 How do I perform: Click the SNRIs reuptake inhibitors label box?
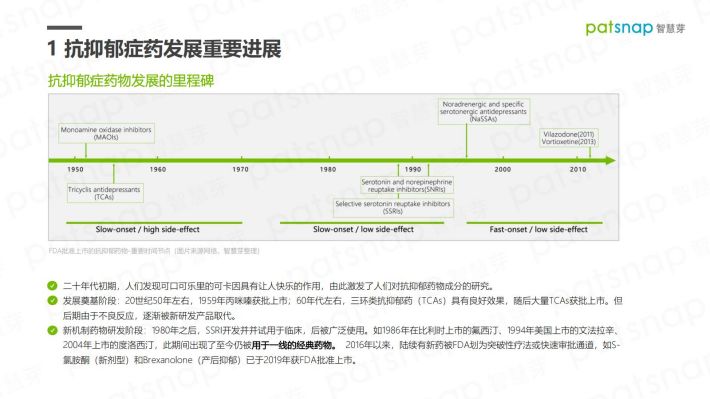click(407, 185)
